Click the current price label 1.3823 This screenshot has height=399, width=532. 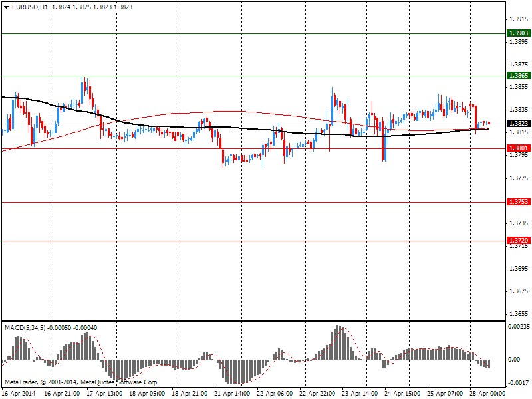tap(519, 123)
